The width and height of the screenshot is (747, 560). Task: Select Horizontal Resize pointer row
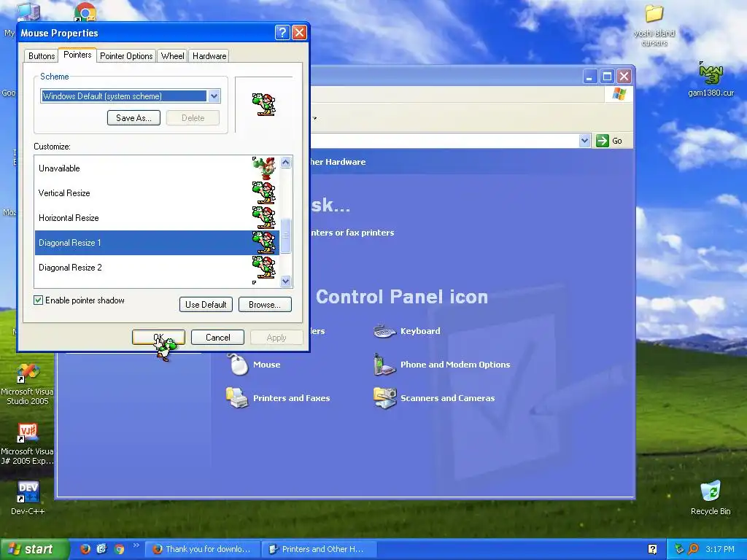click(x=157, y=217)
